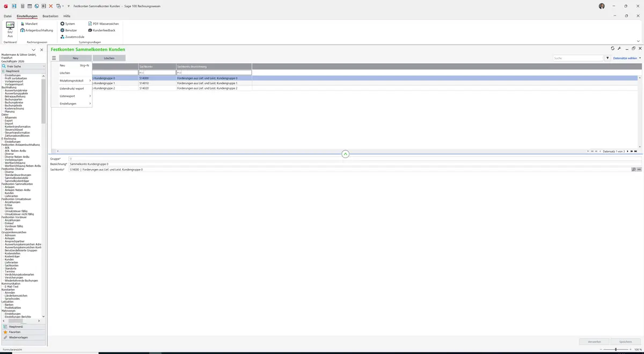Screen dimensions: 644x354
Task: Open the Favoriten section in the navigation
Action: point(23,332)
